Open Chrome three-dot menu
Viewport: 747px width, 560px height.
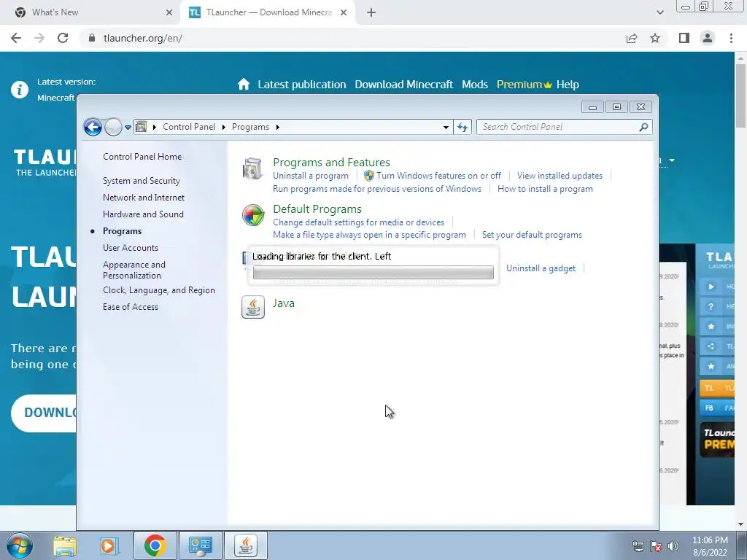click(731, 38)
